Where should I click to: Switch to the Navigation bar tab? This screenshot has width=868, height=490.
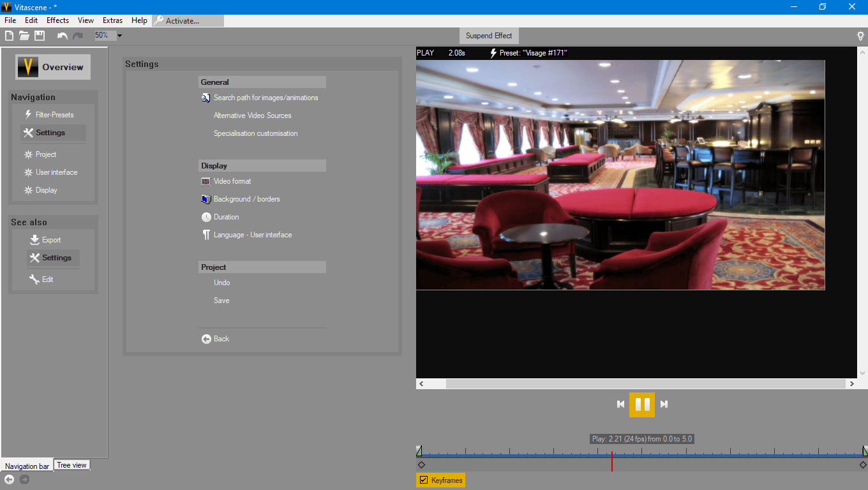pyautogui.click(x=27, y=466)
